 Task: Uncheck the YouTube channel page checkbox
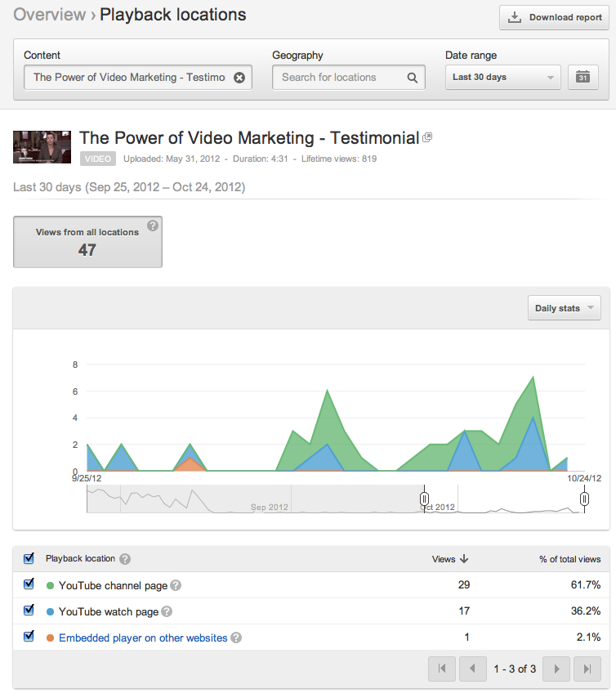point(29,584)
